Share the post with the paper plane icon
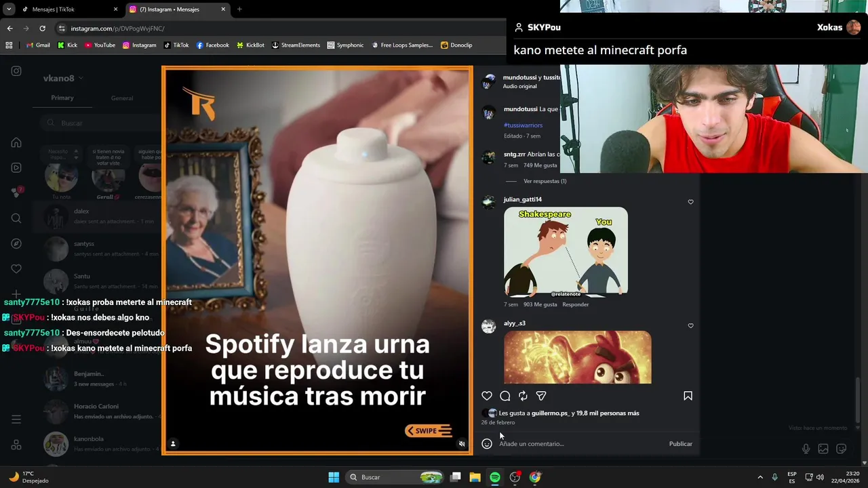 [541, 396]
